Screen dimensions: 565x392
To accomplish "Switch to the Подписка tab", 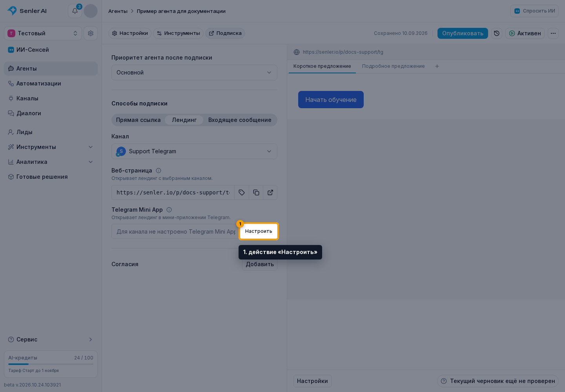I will click(225, 33).
